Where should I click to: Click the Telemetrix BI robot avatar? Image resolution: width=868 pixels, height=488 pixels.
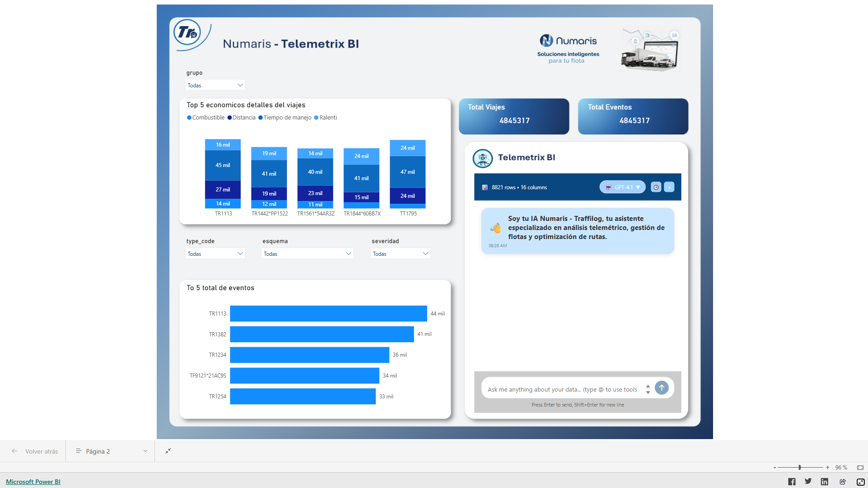pos(482,158)
